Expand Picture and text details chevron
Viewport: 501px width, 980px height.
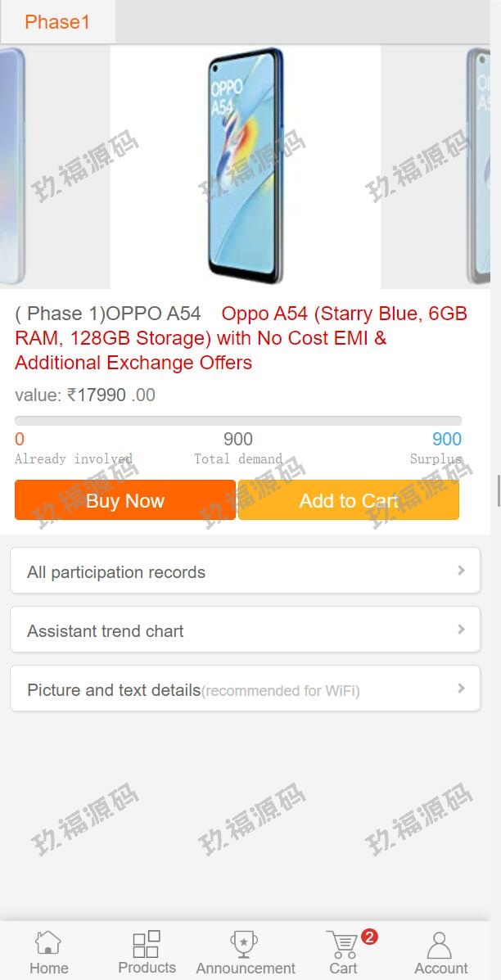tap(462, 689)
